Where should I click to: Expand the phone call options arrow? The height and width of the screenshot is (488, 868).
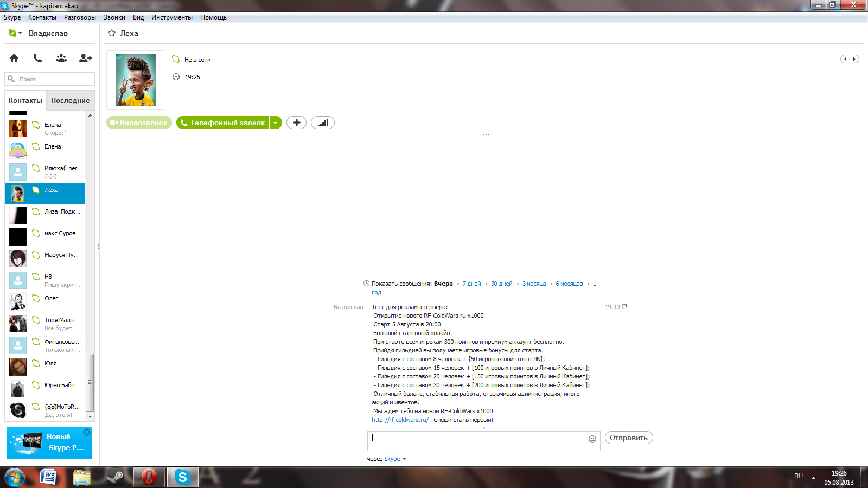coord(276,123)
